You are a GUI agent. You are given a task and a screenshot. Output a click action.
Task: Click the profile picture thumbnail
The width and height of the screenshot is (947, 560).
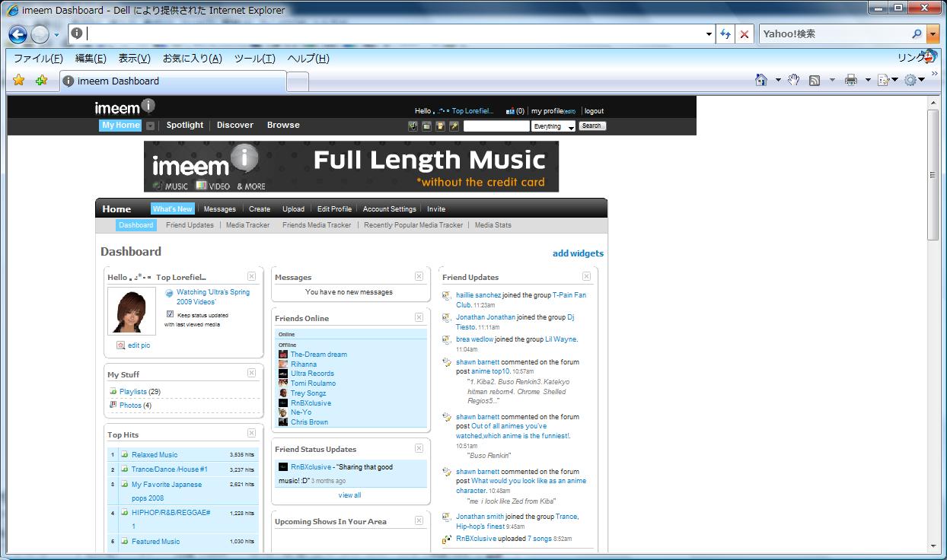(x=132, y=312)
